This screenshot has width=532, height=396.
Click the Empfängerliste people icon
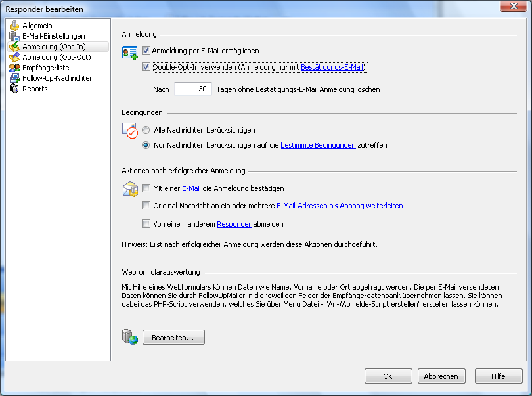click(14, 68)
